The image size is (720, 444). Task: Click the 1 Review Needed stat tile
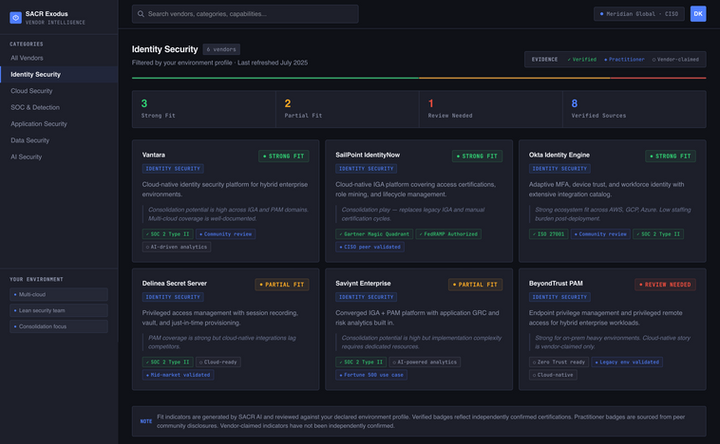tap(490, 109)
